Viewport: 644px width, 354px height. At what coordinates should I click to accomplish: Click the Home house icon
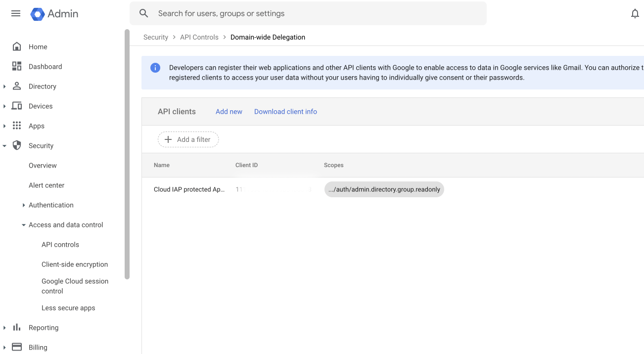(x=17, y=46)
